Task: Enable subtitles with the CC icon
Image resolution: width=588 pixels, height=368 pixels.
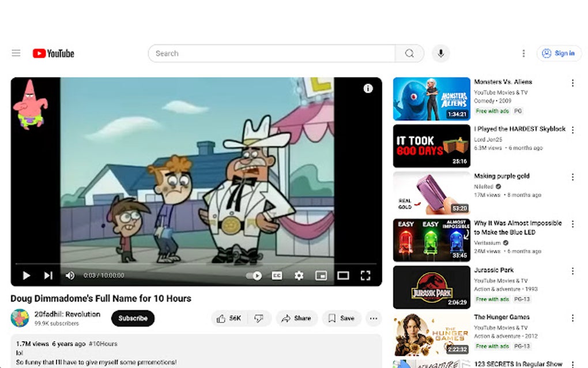Action: click(277, 276)
